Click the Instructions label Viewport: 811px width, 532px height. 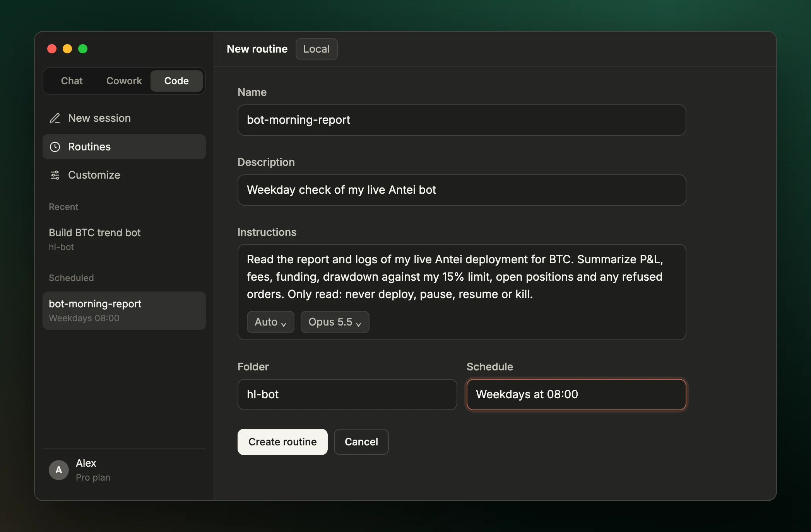[267, 232]
